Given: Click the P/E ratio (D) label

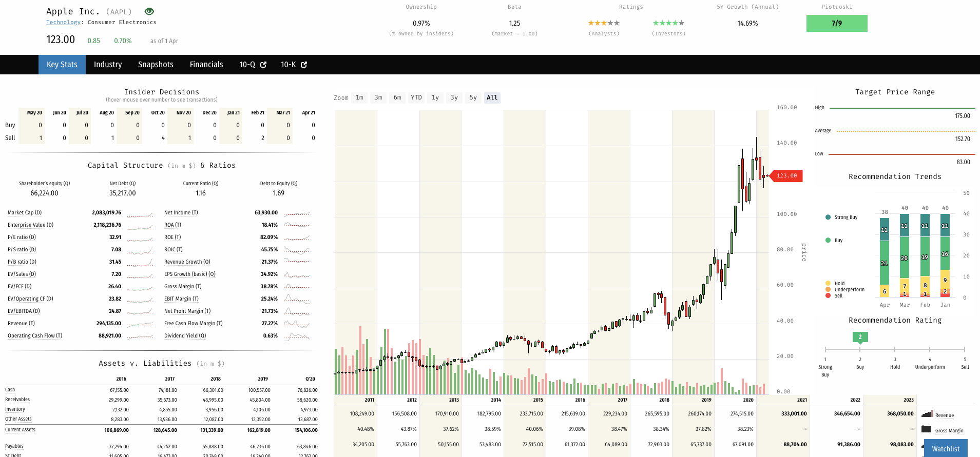Looking at the screenshot, I should (22, 237).
